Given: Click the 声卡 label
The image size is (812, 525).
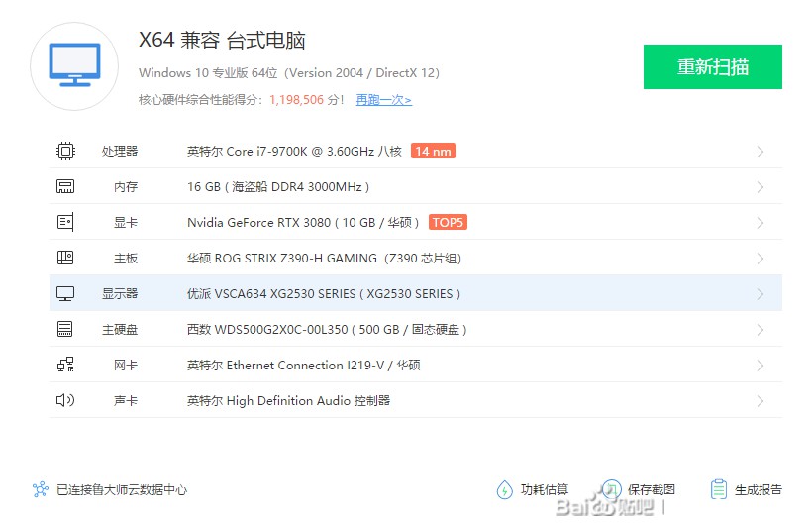Looking at the screenshot, I should coord(126,400).
